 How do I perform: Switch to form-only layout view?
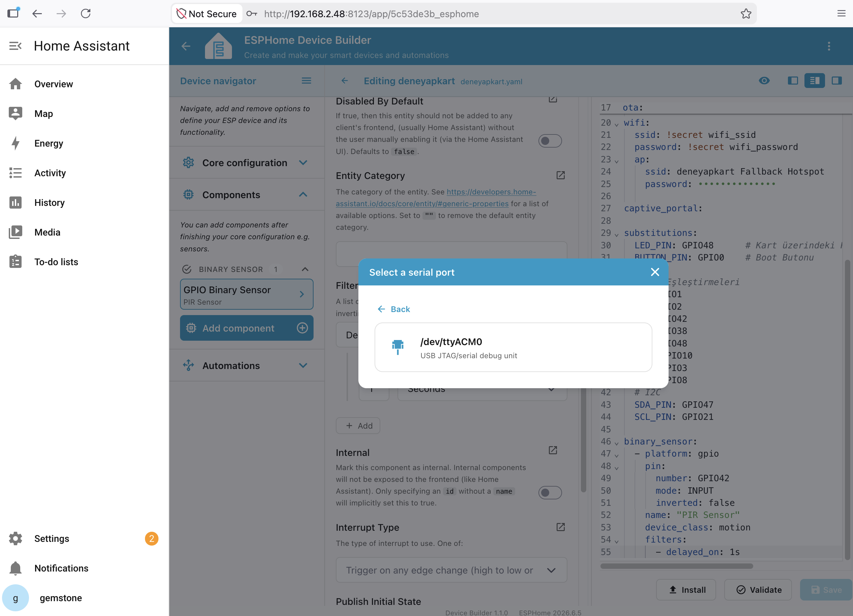[793, 81]
